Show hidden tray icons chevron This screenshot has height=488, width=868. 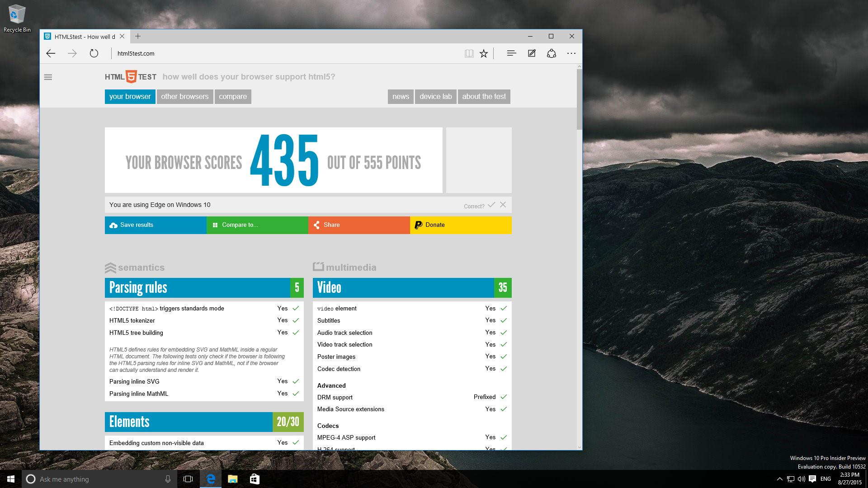779,479
